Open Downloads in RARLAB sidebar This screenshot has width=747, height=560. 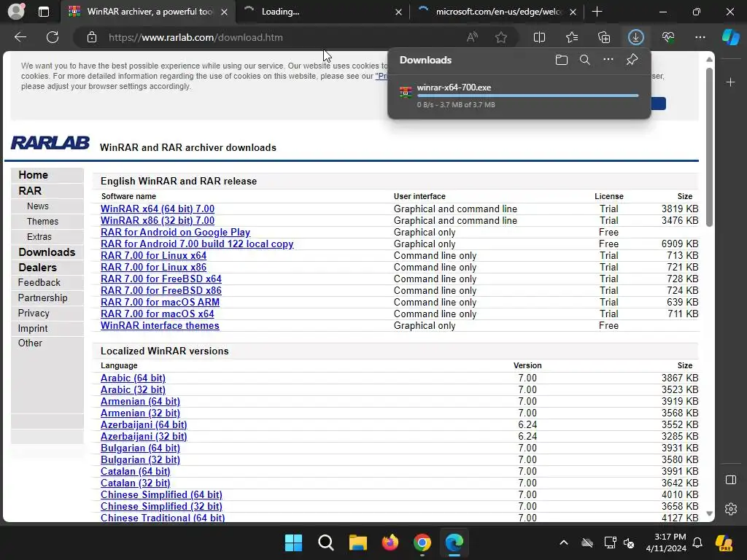[x=47, y=252]
